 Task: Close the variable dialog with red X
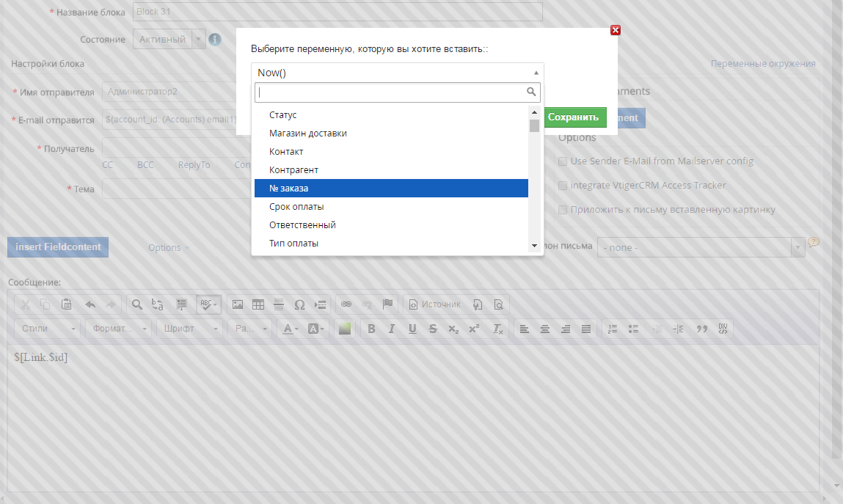pyautogui.click(x=616, y=30)
